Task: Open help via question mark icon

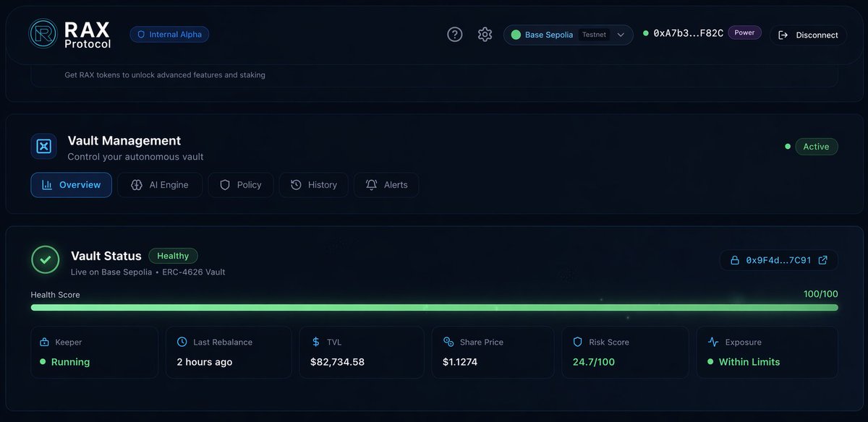Action: (x=454, y=35)
